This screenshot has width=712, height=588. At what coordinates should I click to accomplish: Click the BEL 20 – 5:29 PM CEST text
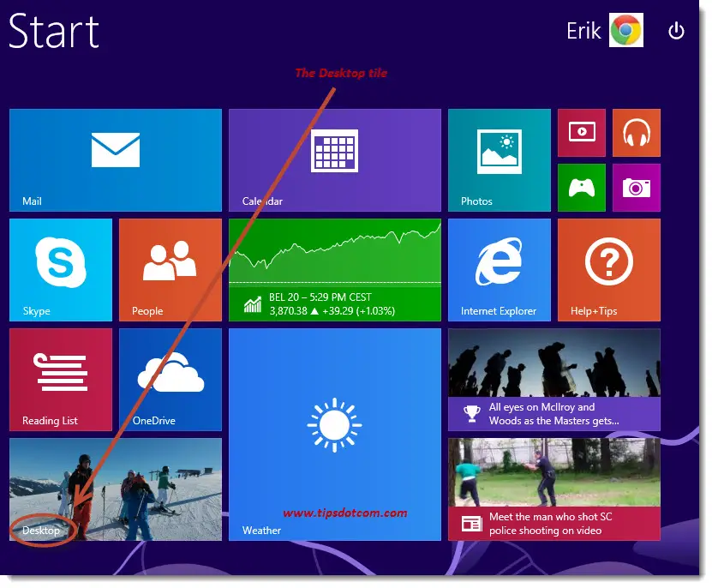tap(320, 297)
